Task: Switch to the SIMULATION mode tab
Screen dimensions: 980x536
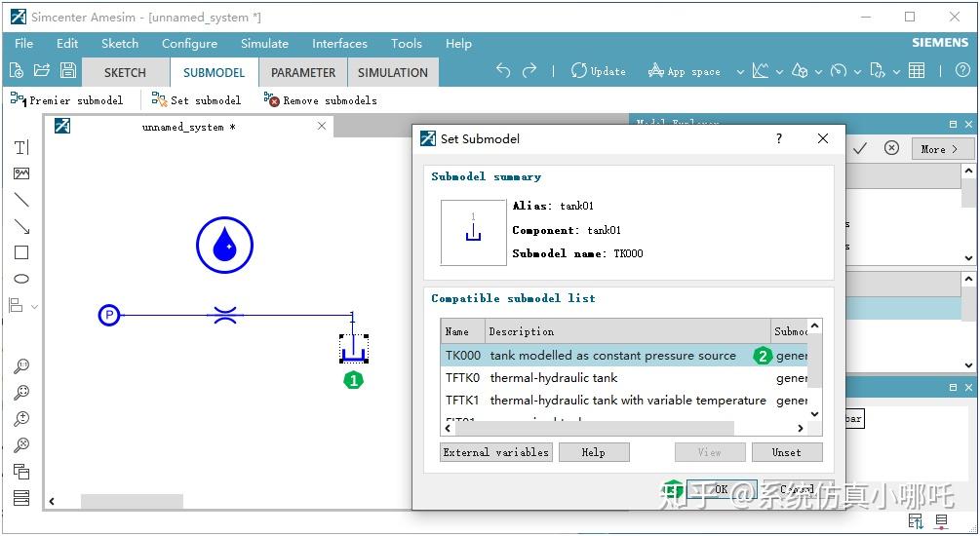Action: pyautogui.click(x=393, y=72)
